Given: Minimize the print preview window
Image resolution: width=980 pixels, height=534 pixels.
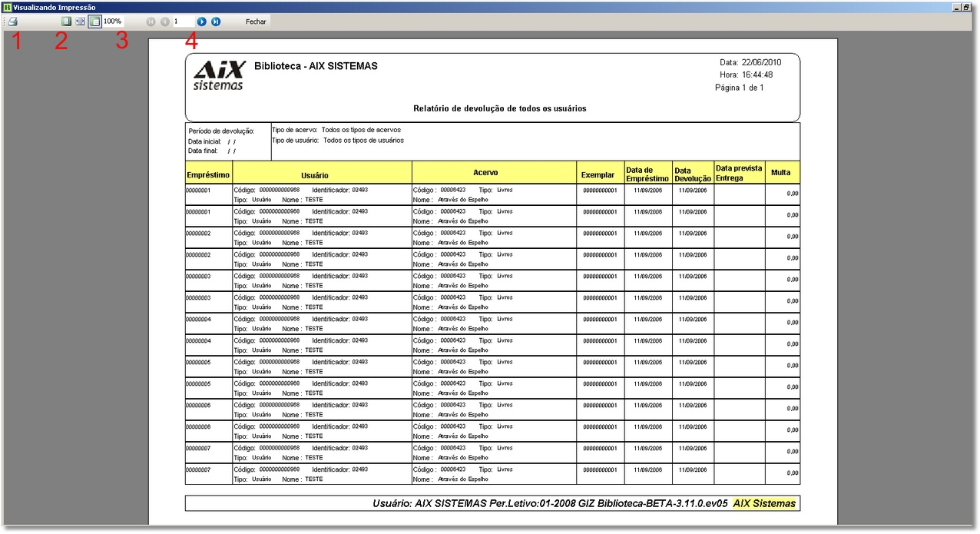Looking at the screenshot, I should pos(957,6).
